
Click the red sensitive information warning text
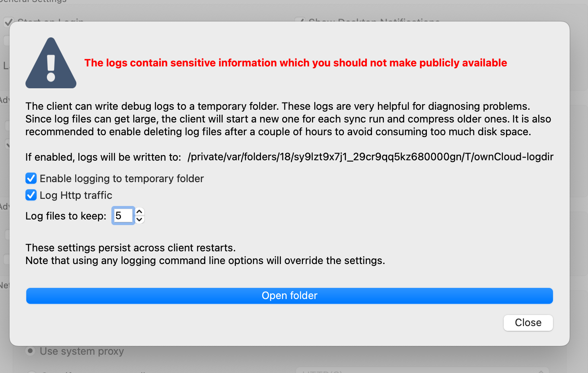click(x=296, y=63)
